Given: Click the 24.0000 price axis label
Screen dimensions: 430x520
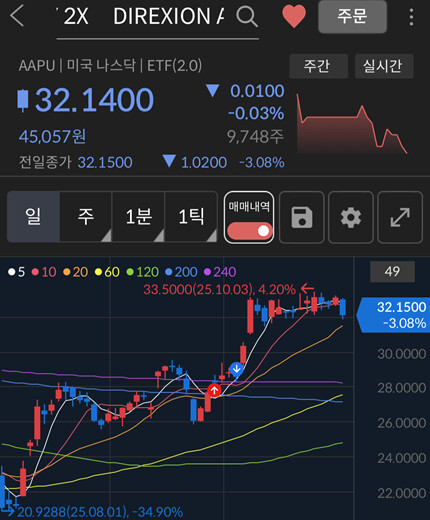Looking at the screenshot, I should tap(402, 458).
